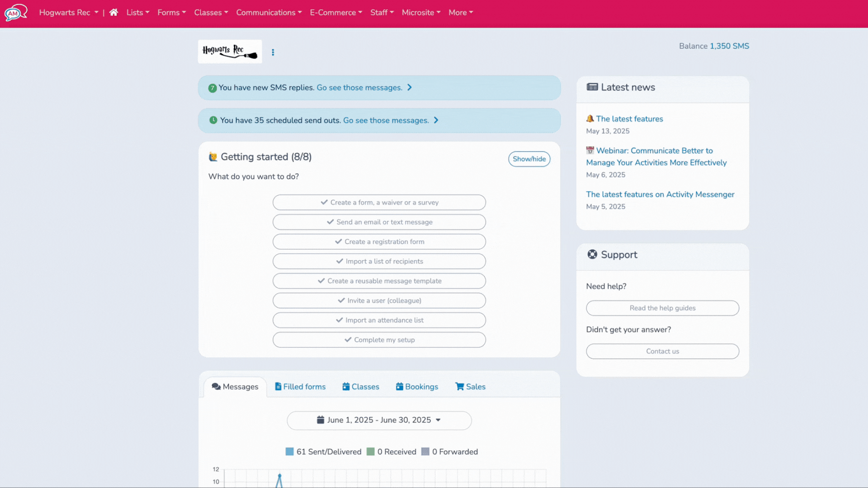Click chevron arrow after SMS replies link
Image resolution: width=868 pixels, height=488 pixels.
[410, 88]
